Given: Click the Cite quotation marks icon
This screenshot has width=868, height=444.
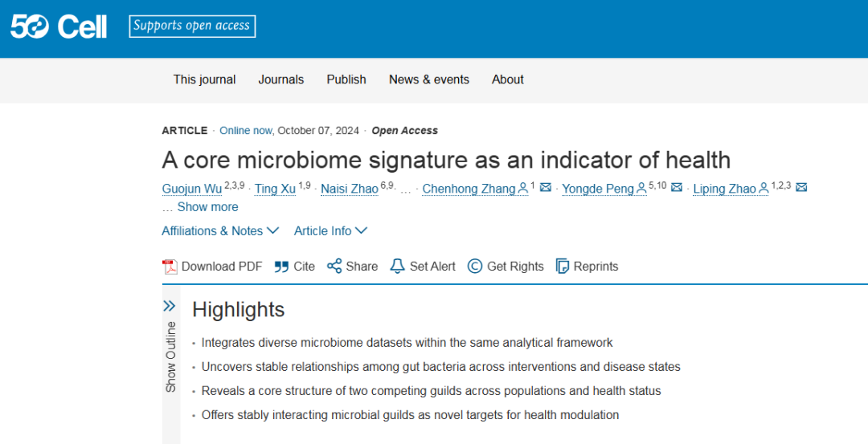Looking at the screenshot, I should click(281, 267).
